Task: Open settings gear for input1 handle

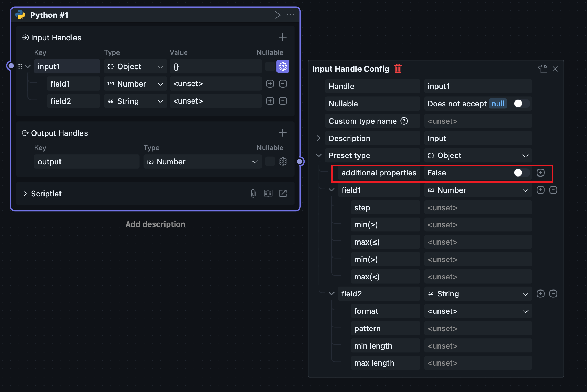Action: coord(283,66)
